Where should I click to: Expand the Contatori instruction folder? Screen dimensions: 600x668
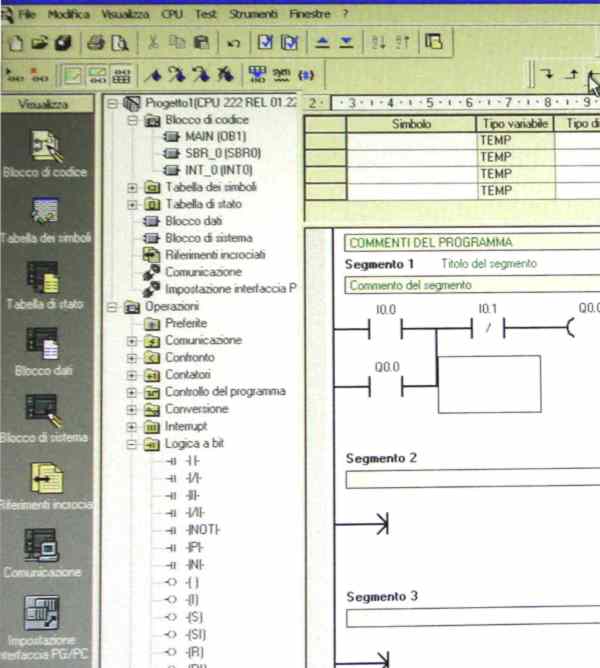pyautogui.click(x=133, y=375)
